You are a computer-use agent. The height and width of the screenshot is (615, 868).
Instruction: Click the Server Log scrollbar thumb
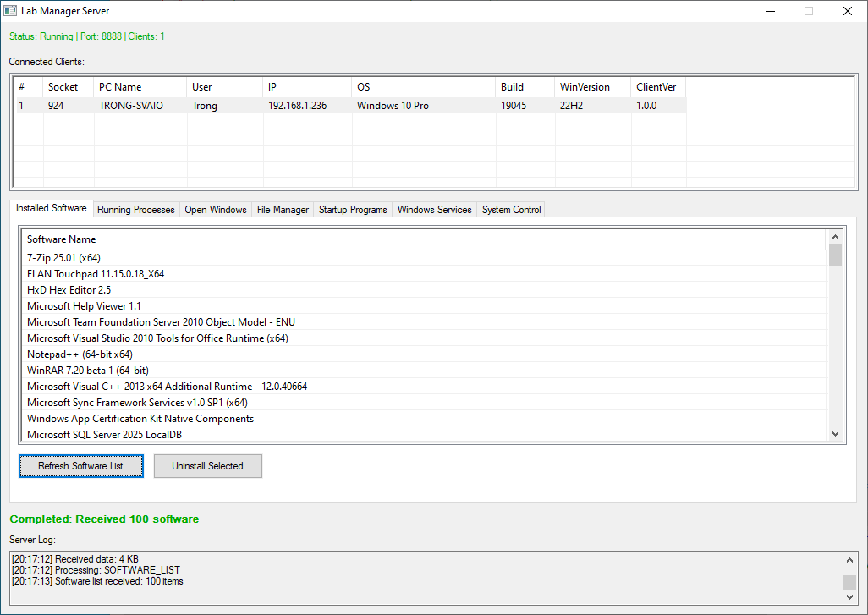(x=849, y=582)
